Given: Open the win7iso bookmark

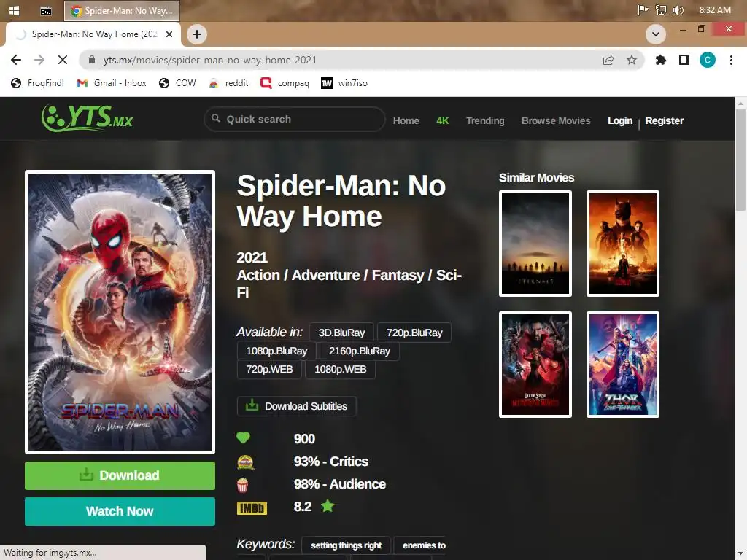Looking at the screenshot, I should [x=344, y=83].
